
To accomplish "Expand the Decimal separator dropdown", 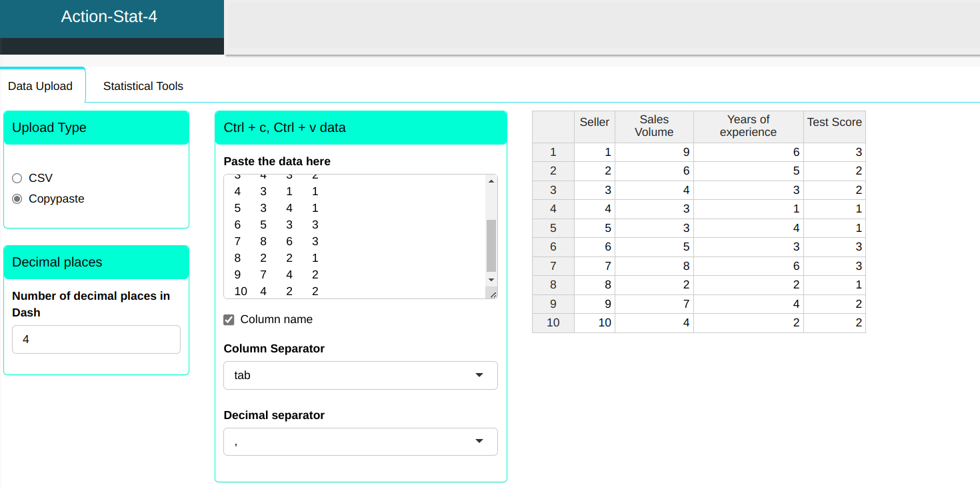I will [360, 442].
